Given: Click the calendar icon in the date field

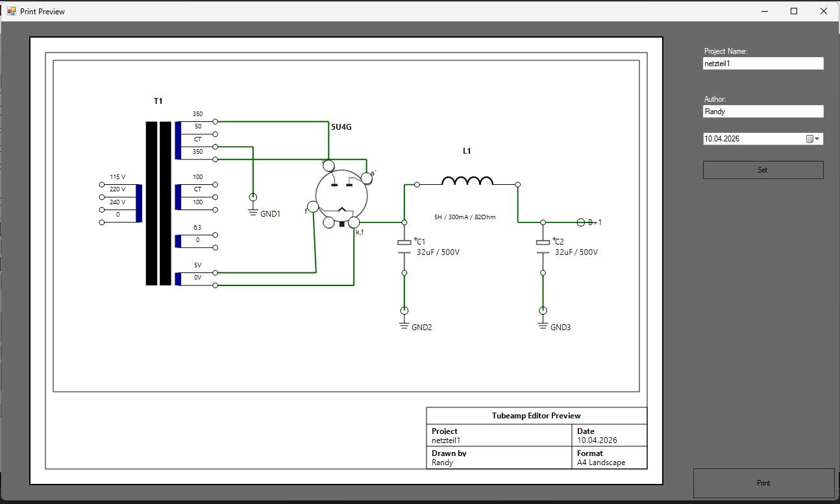Looking at the screenshot, I should (x=809, y=139).
